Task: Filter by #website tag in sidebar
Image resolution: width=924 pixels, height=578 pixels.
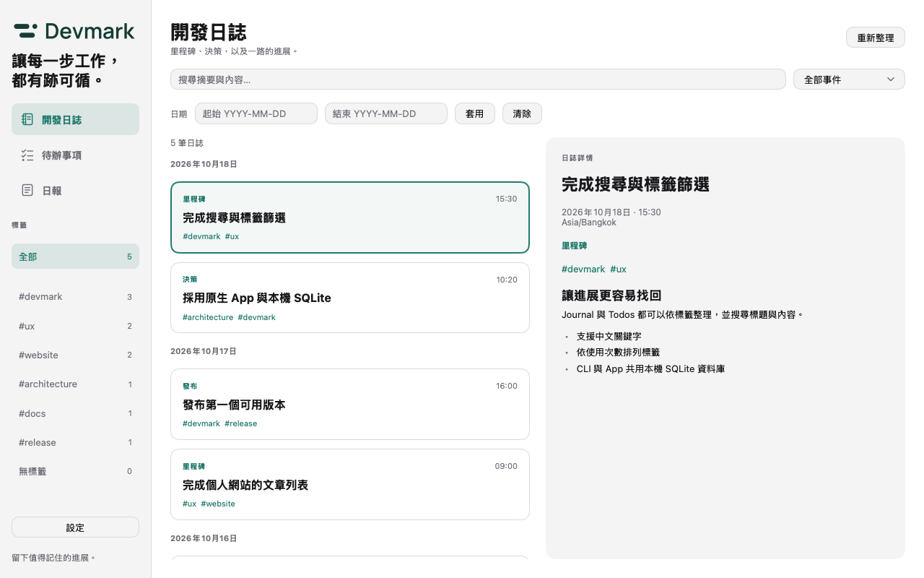Action: point(75,355)
